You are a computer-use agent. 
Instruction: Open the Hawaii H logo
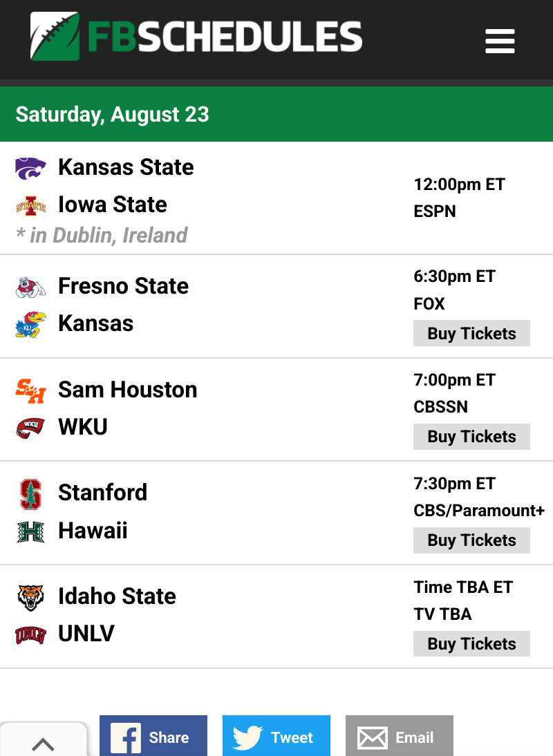[31, 532]
